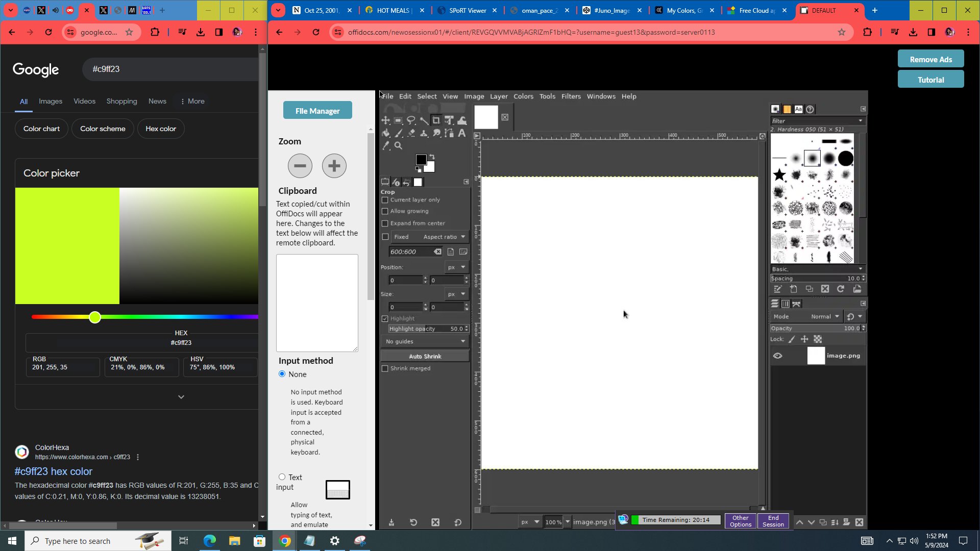Viewport: 980px width, 551px height.
Task: Click the Edit this brush icon
Action: (x=778, y=289)
